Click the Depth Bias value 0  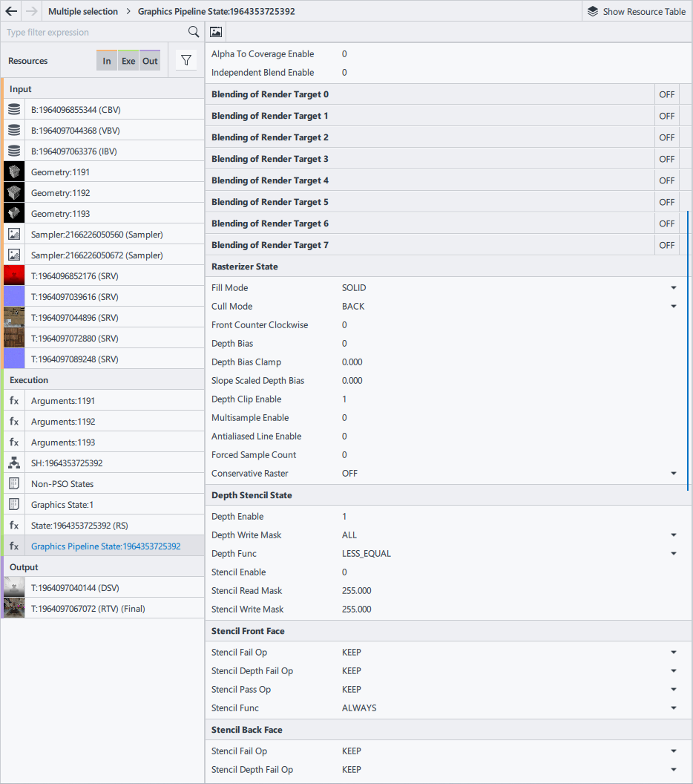click(x=344, y=343)
